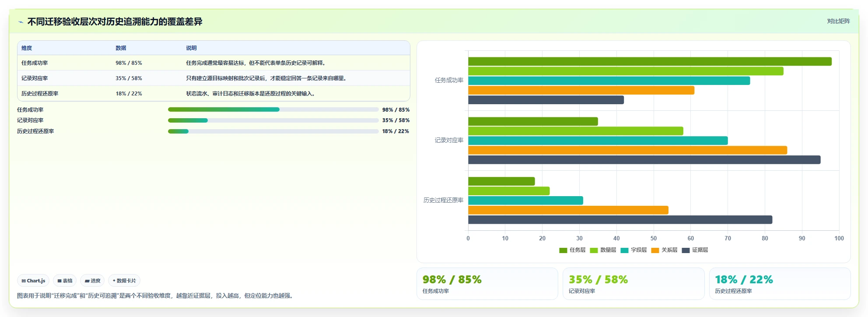Toggle the 数量层 legend item
This screenshot has width=868, height=317.
[x=603, y=250]
